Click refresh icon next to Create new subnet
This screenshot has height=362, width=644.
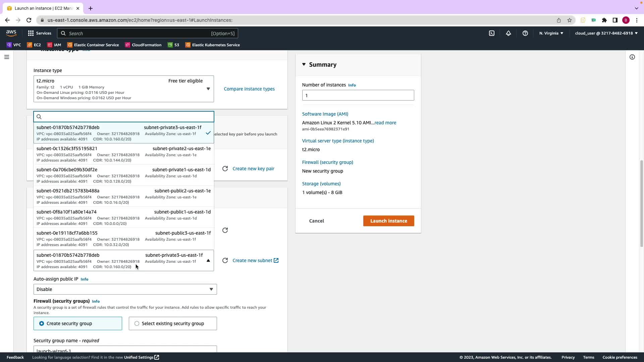point(225,260)
